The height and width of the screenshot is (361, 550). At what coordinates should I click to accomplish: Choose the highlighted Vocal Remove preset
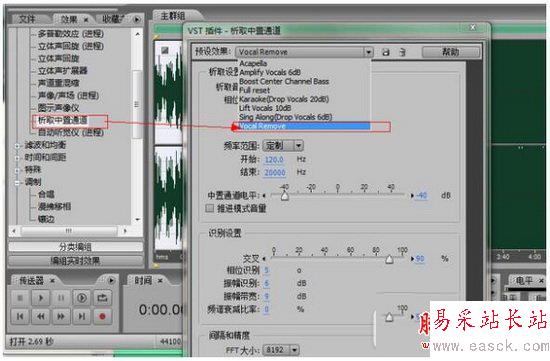click(304, 126)
